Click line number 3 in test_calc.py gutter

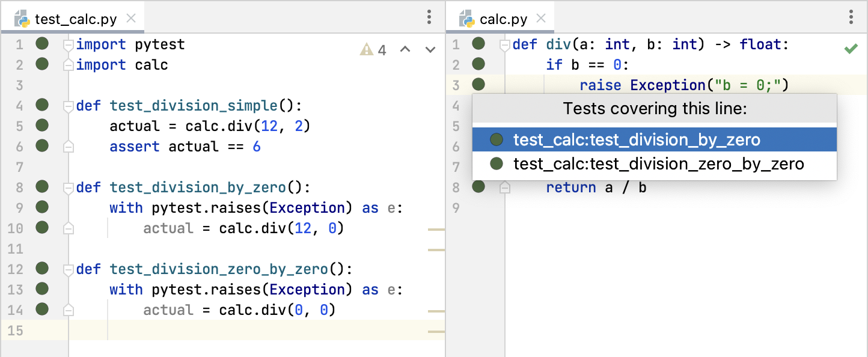(x=19, y=85)
